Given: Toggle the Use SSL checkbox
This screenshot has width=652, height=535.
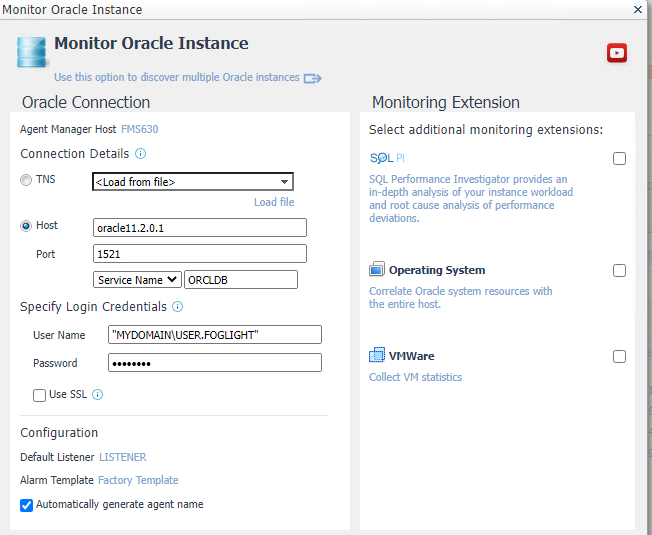Looking at the screenshot, I should 40,395.
